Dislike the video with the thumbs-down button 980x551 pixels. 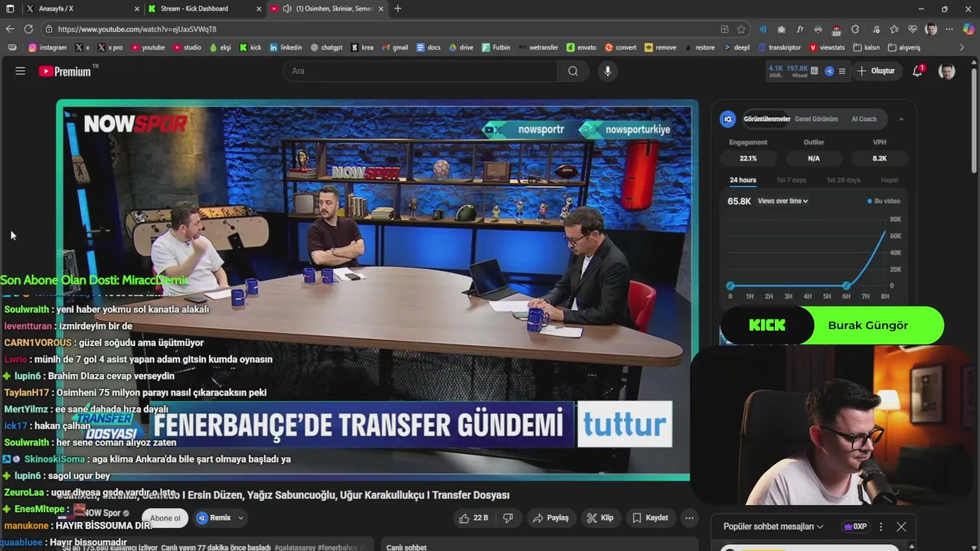[508, 518]
